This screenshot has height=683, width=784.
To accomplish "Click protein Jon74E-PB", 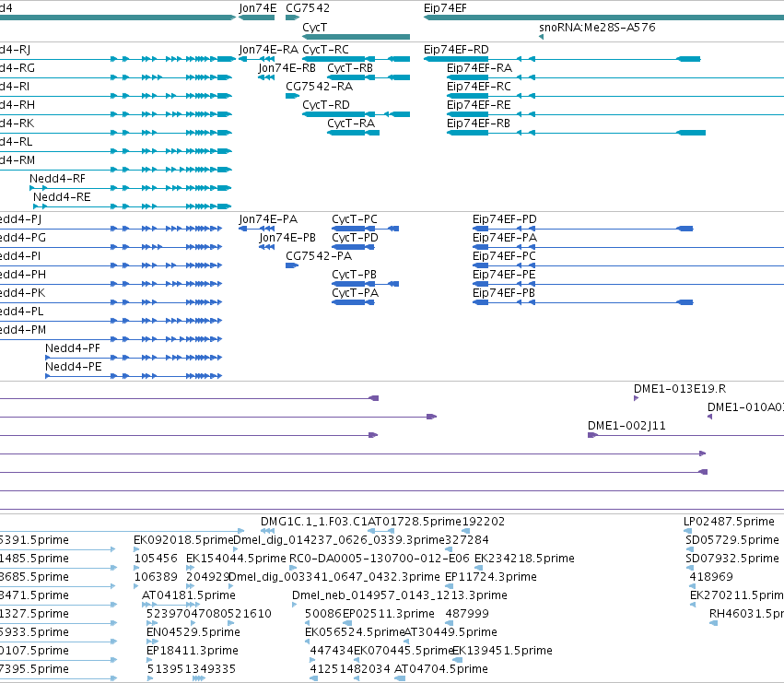I will tap(287, 238).
